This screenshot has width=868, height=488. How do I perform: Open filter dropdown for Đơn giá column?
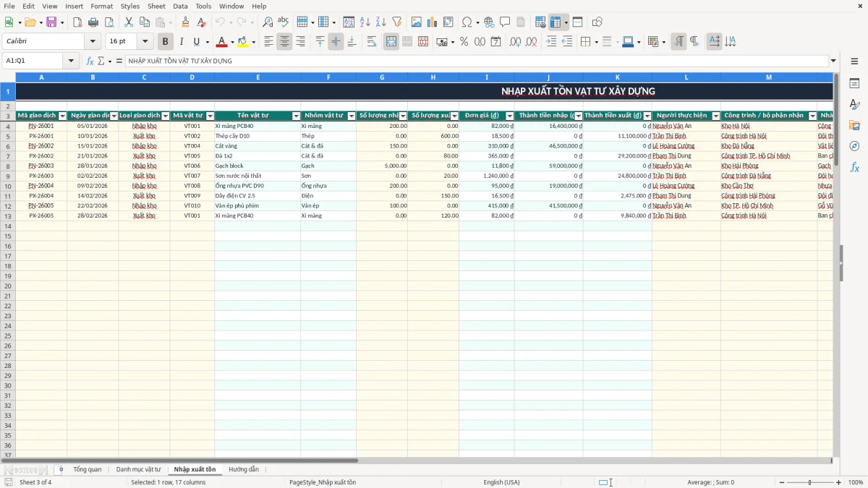(509, 116)
